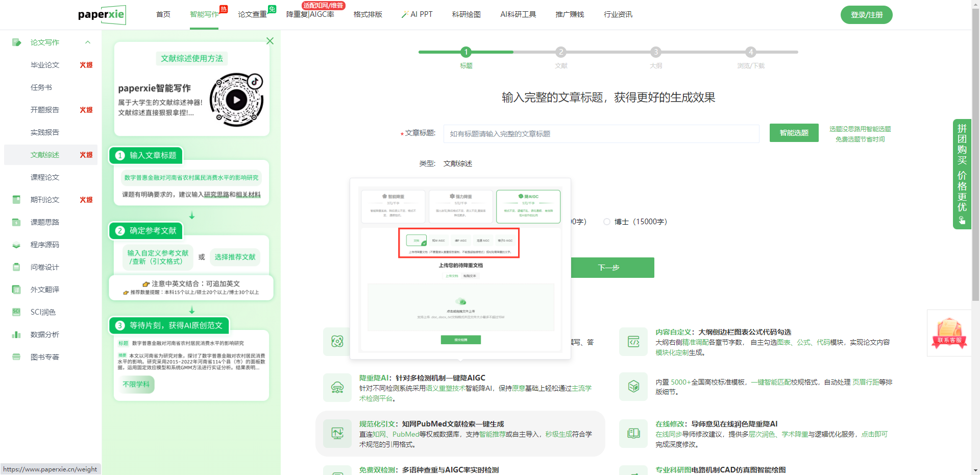This screenshot has width=980, height=475.
Task: Click the 拼团购买 价格更优 banner
Action: 962,174
